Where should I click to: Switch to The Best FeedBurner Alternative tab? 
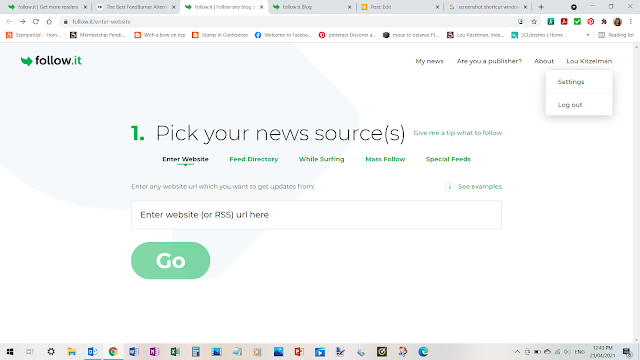click(136, 7)
